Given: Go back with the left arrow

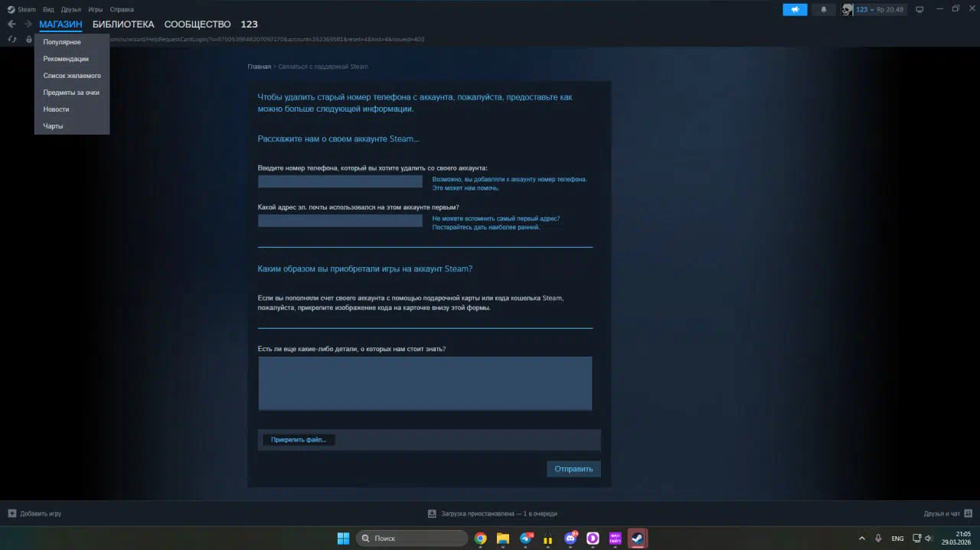Looking at the screenshot, I should (x=11, y=24).
